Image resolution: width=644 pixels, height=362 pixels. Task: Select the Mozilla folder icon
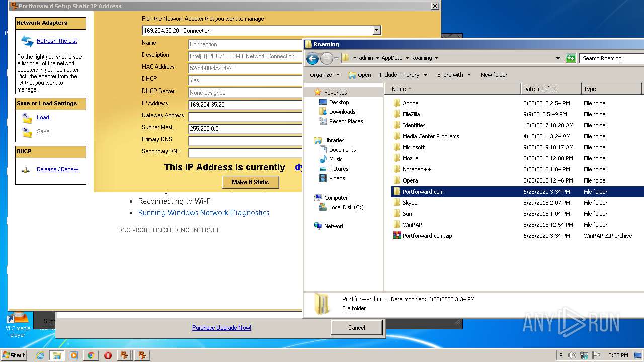click(x=396, y=158)
